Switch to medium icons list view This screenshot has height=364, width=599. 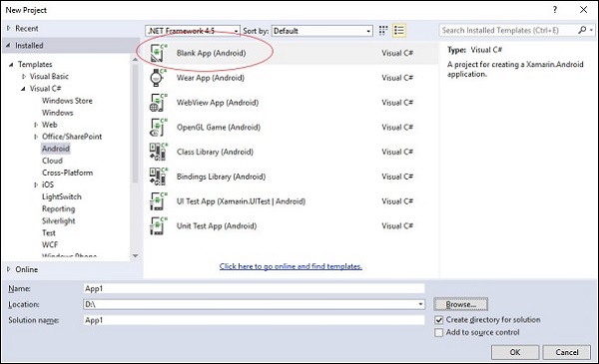[398, 31]
